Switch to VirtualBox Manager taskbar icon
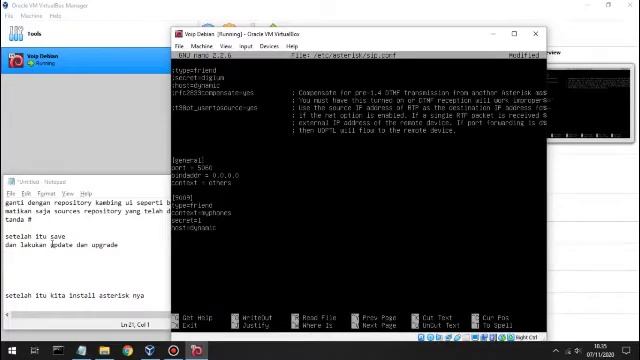 click(150, 351)
